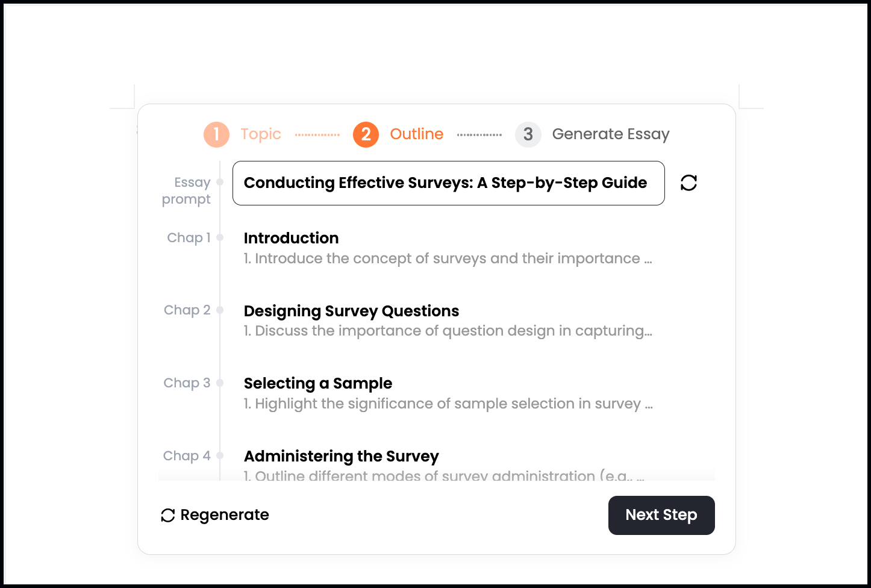This screenshot has height=588, width=871.
Task: Select the Introduction chapter heading
Action: [x=291, y=238]
